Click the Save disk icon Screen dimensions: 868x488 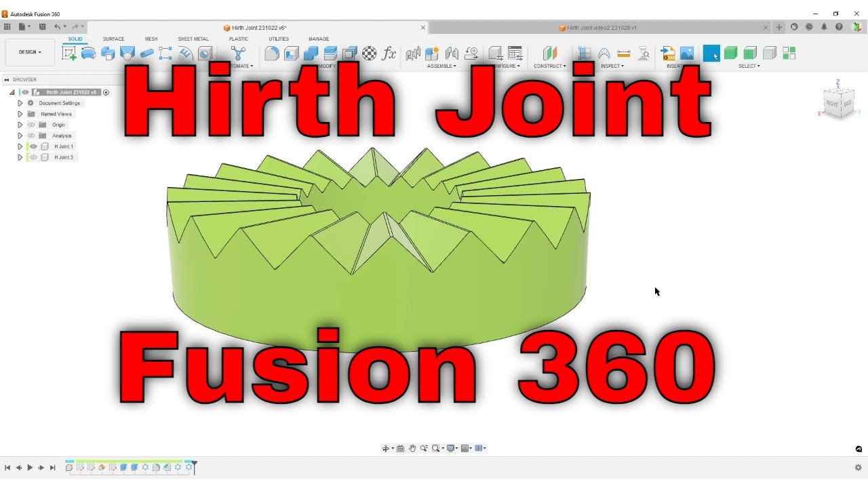42,26
